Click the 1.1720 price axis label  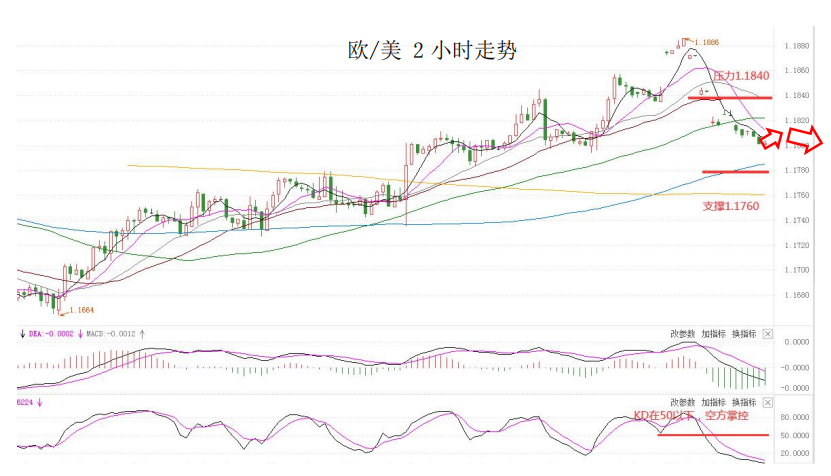tap(797, 245)
